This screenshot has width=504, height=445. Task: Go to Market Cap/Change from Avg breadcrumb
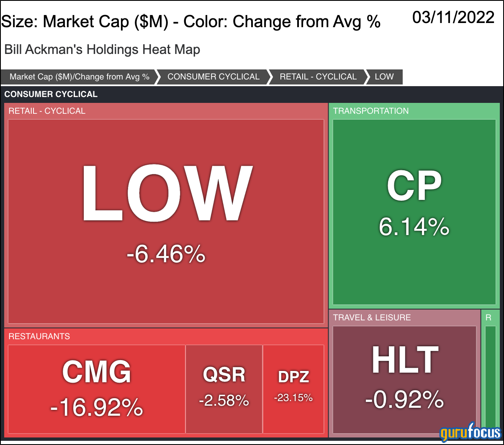(80, 77)
